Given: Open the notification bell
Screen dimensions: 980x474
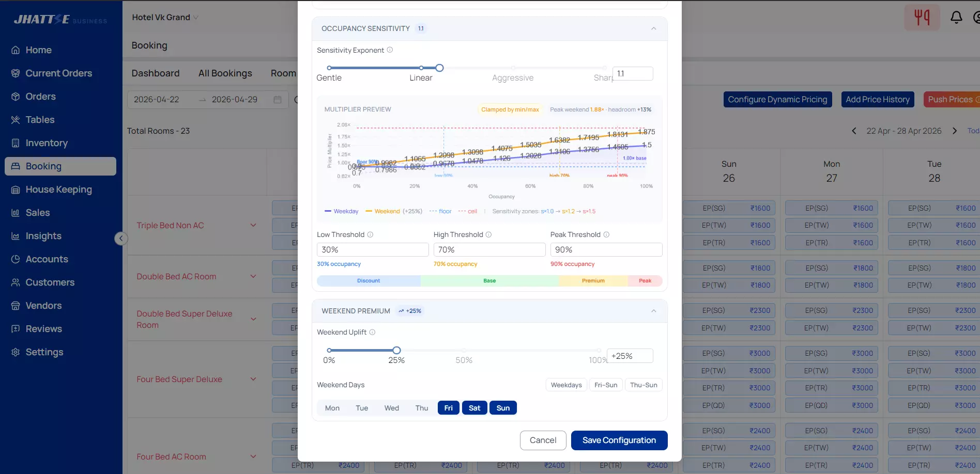Looking at the screenshot, I should click(x=957, y=17).
